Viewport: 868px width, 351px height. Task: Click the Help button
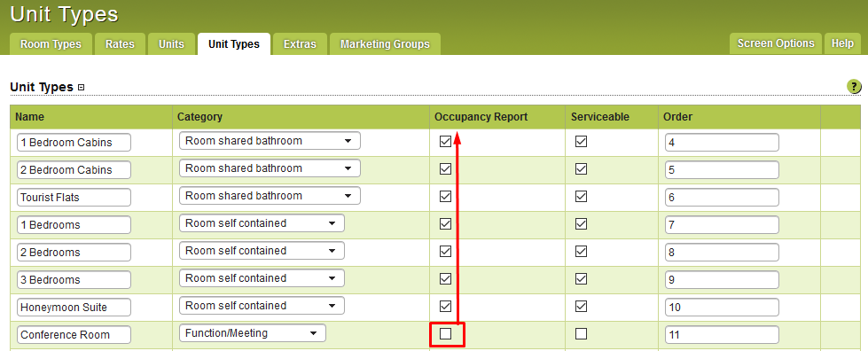pos(842,43)
